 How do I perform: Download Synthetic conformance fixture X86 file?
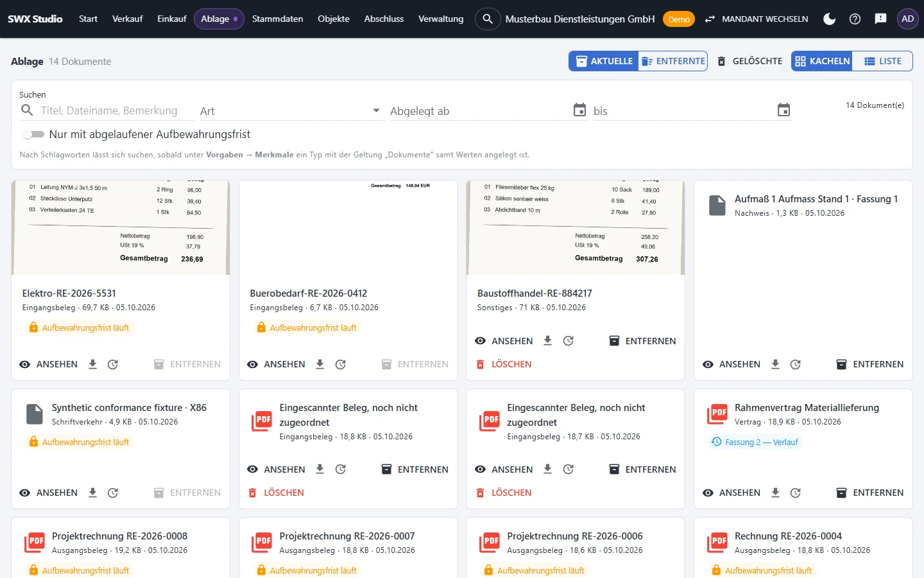click(x=92, y=493)
